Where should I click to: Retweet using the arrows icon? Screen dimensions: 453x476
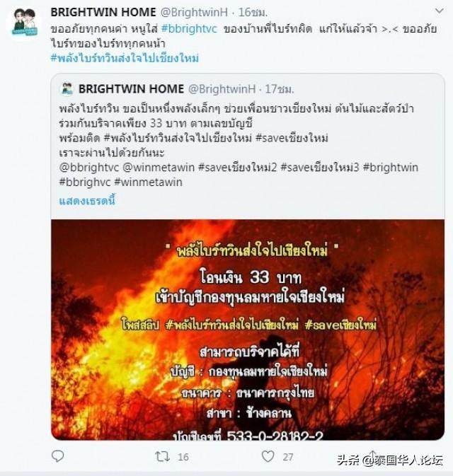[163, 457]
